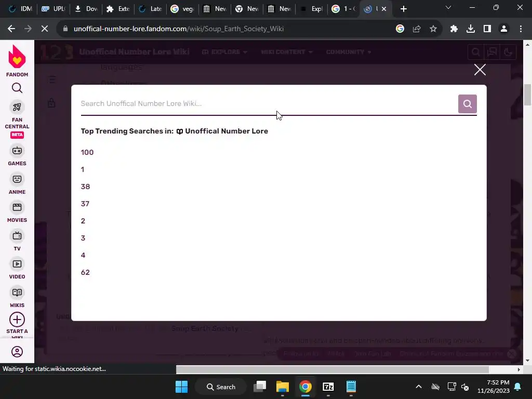Click the taskbar Search box
The height and width of the screenshot is (399, 532).
221,387
